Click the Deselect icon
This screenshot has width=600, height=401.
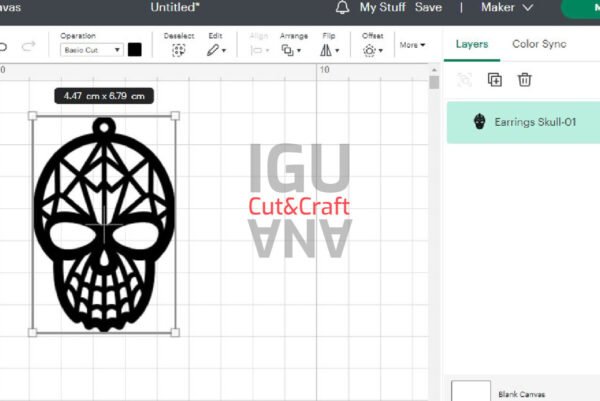pos(178,49)
